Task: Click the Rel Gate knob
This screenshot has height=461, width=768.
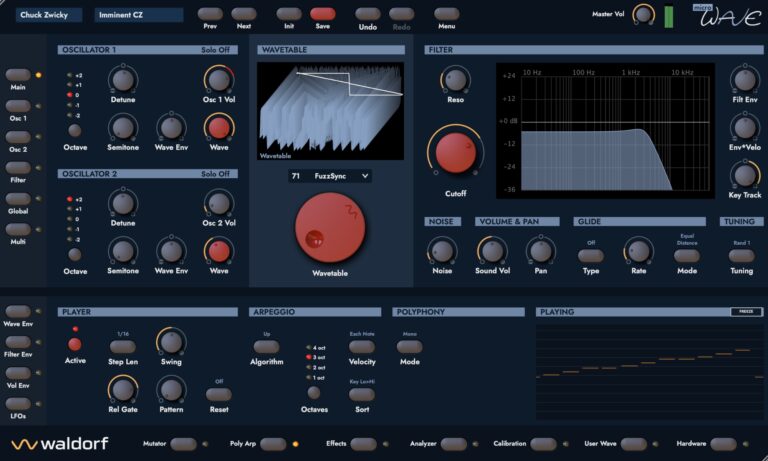Action: coord(123,390)
